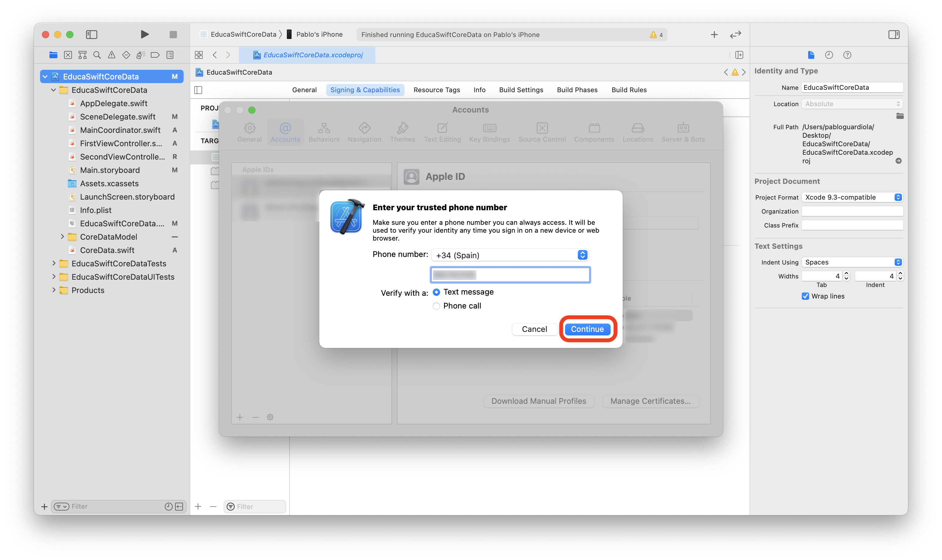Open the Library with plus icon
The image size is (942, 560).
pos(714,35)
